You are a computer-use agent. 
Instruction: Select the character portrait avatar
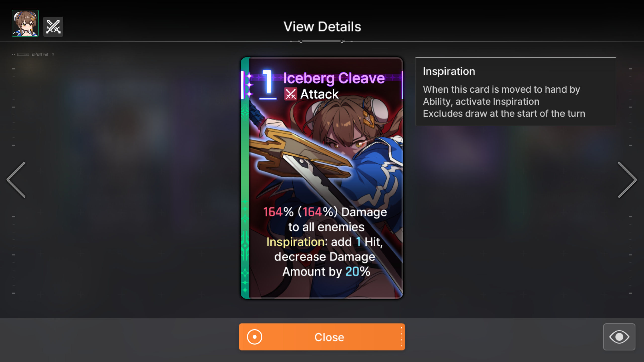[25, 23]
